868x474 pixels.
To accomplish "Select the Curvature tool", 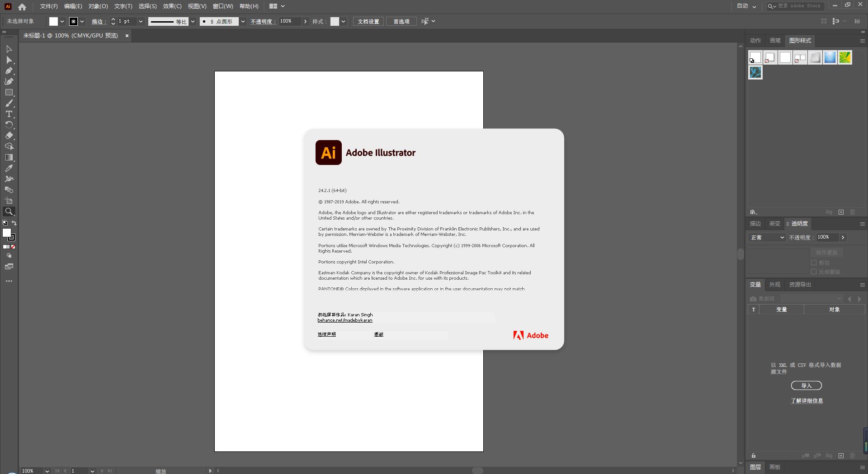I will 9,81.
